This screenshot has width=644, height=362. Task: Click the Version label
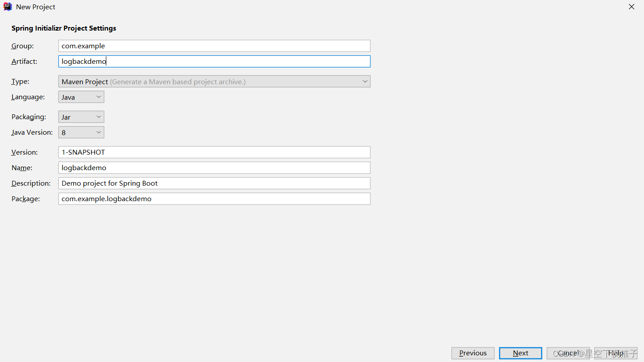click(24, 152)
